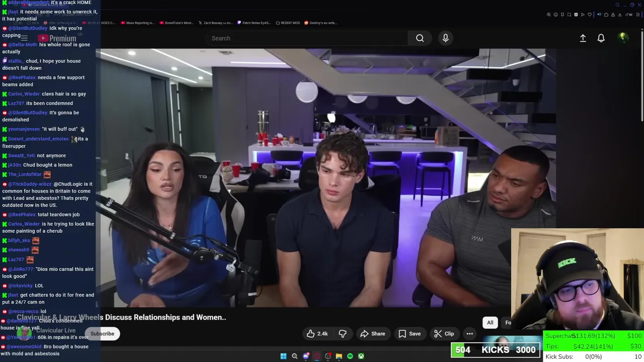The height and width of the screenshot is (362, 644).
Task: Open YouTube notifications bell
Action: [601, 38]
